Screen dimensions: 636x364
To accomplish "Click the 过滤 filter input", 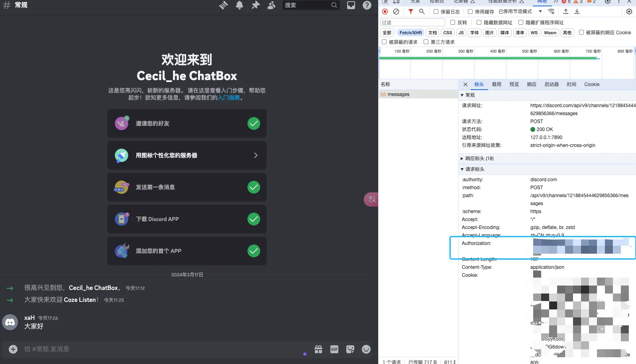I will coord(412,22).
